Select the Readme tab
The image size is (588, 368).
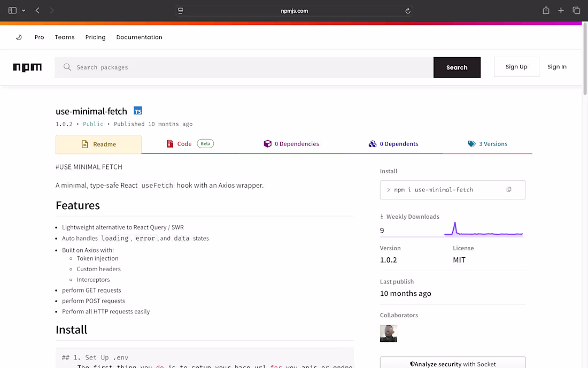point(99,144)
